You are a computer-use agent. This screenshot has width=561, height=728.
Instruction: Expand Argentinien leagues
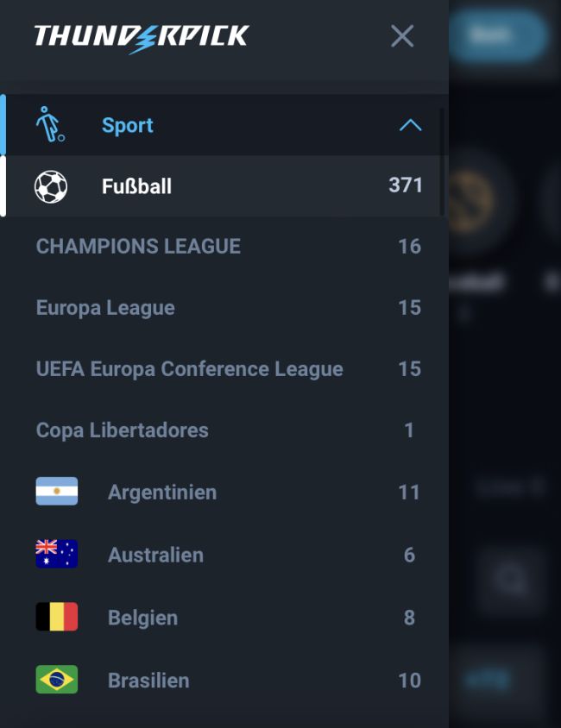[x=162, y=493]
